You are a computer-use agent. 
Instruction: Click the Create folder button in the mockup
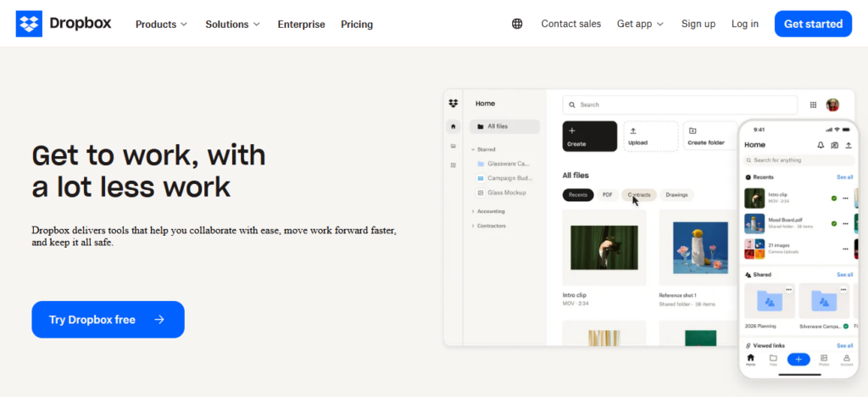pyautogui.click(x=710, y=137)
